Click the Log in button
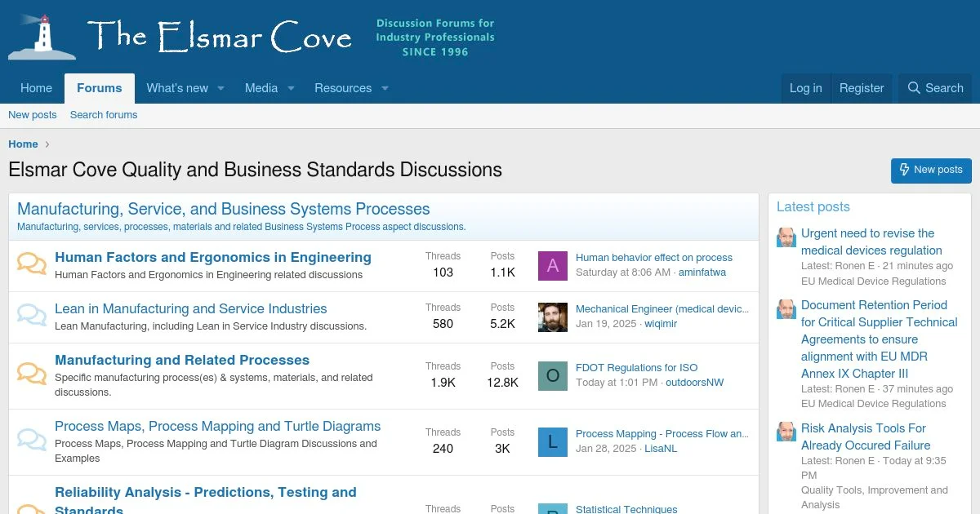This screenshot has width=980, height=514. (x=806, y=88)
